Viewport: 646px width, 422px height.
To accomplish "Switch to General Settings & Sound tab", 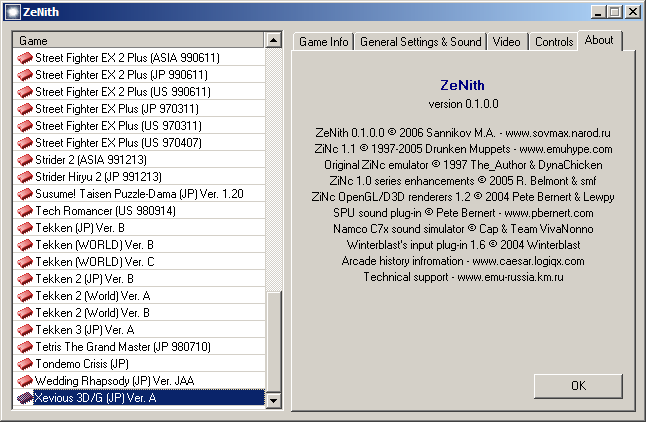I will click(420, 42).
